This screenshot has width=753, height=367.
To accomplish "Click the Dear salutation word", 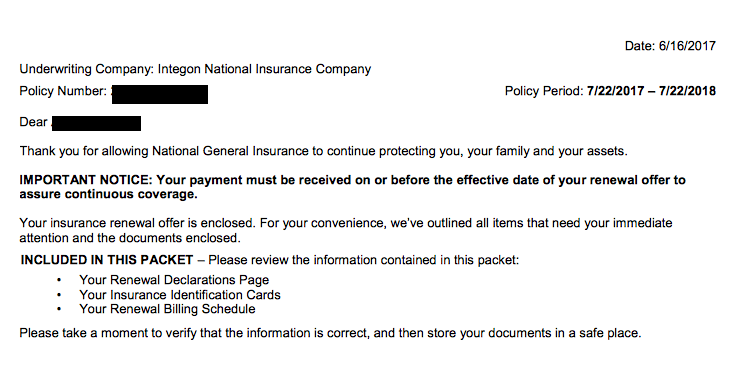I will [x=33, y=122].
